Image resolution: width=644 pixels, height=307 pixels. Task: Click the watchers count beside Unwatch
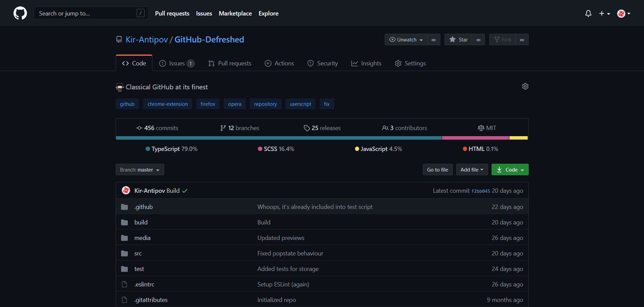click(434, 39)
